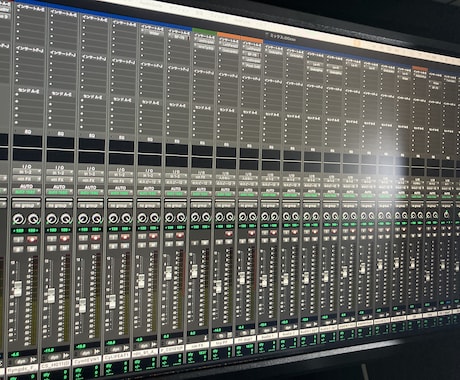The height and width of the screenshot is (380, 460).
Task: Click left pan knob of second full strip
Action: tap(52, 219)
